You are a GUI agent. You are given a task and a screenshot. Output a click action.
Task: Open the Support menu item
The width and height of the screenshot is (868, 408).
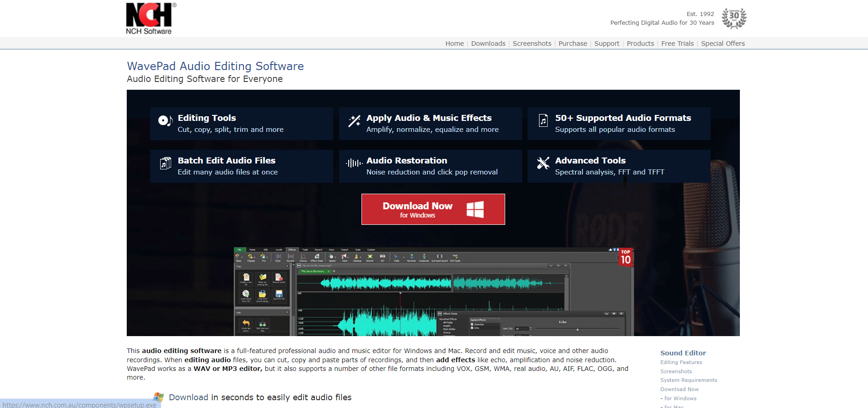click(x=607, y=44)
